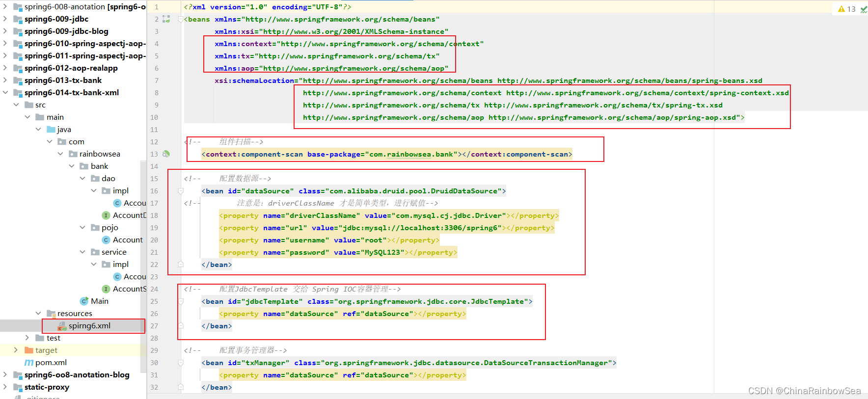Expand the target folder
The image size is (868, 399).
(16, 350)
